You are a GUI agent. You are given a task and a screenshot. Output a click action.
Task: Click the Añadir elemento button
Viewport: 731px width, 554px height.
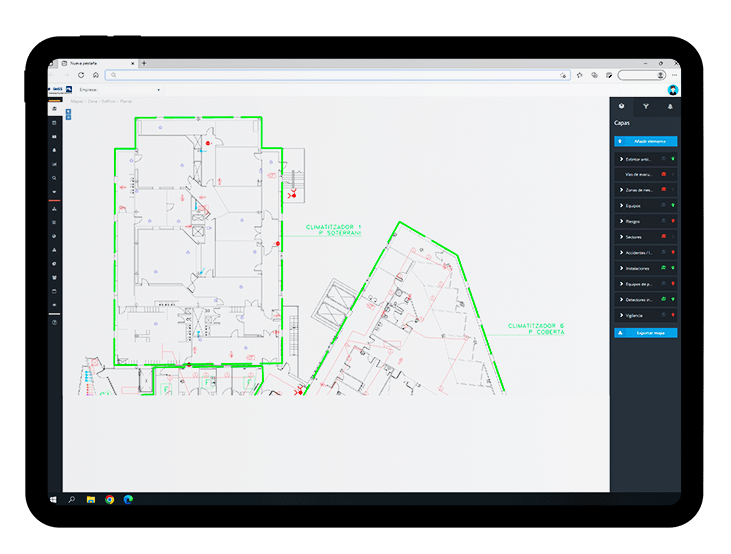(646, 141)
